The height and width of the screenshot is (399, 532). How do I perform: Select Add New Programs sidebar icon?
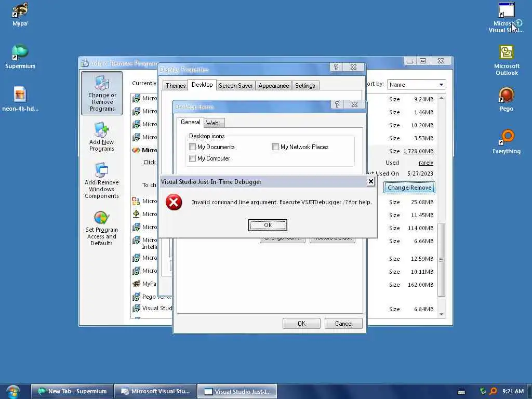coord(101,137)
